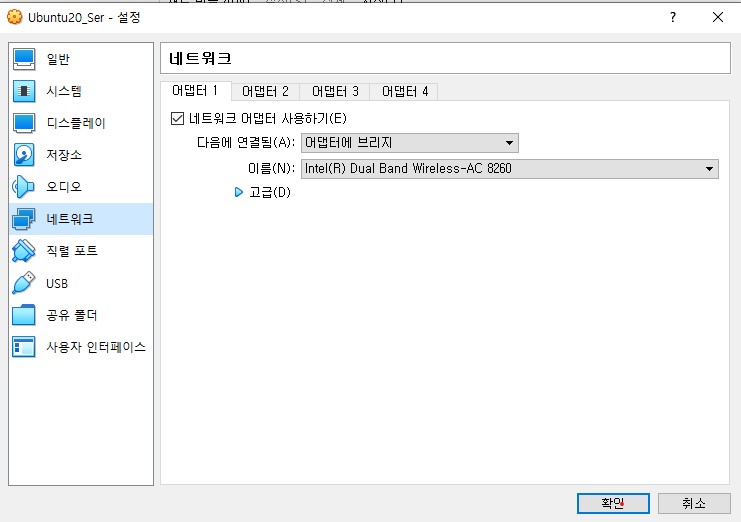Click the 네트워크 dual-monitor icon

coord(24,219)
